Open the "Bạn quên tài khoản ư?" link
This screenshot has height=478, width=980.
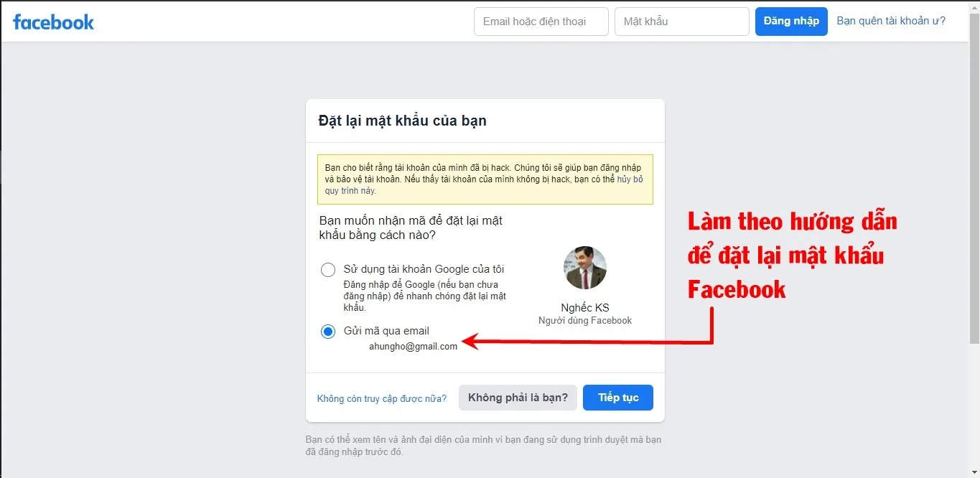(x=891, y=21)
